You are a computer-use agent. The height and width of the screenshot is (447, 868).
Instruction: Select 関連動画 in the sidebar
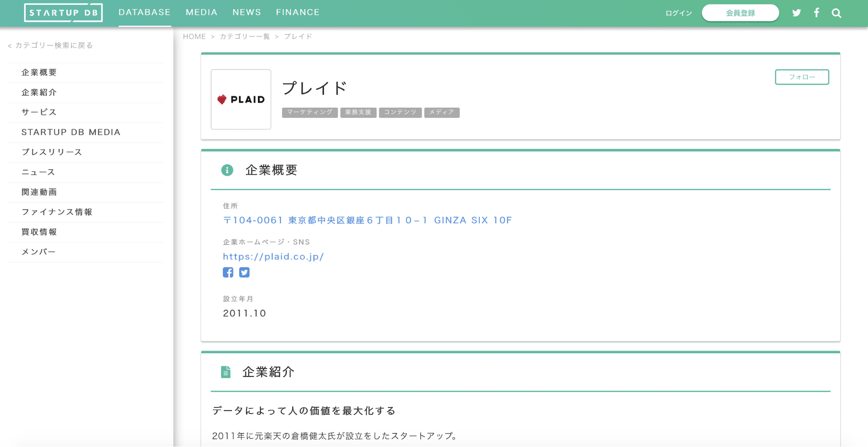[86, 192]
